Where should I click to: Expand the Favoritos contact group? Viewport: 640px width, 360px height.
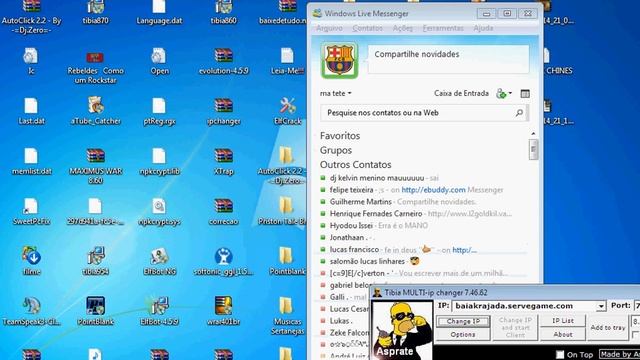click(340, 136)
